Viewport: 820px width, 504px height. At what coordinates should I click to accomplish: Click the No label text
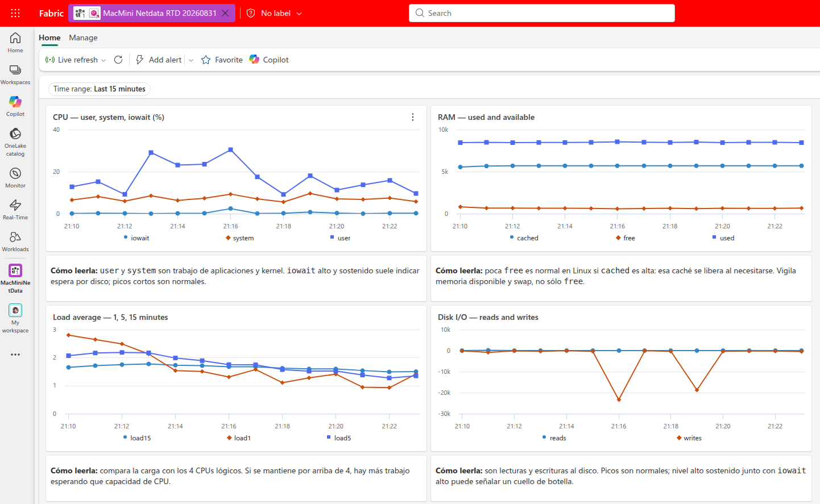tap(276, 13)
